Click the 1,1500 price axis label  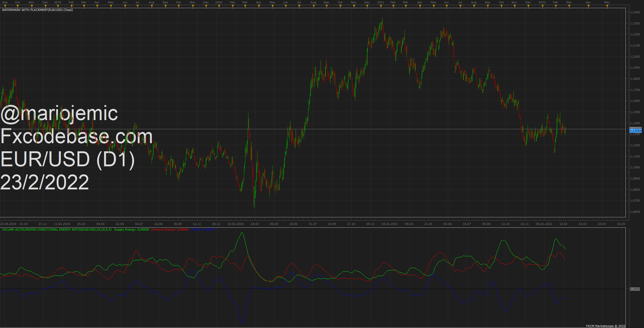pos(635,112)
